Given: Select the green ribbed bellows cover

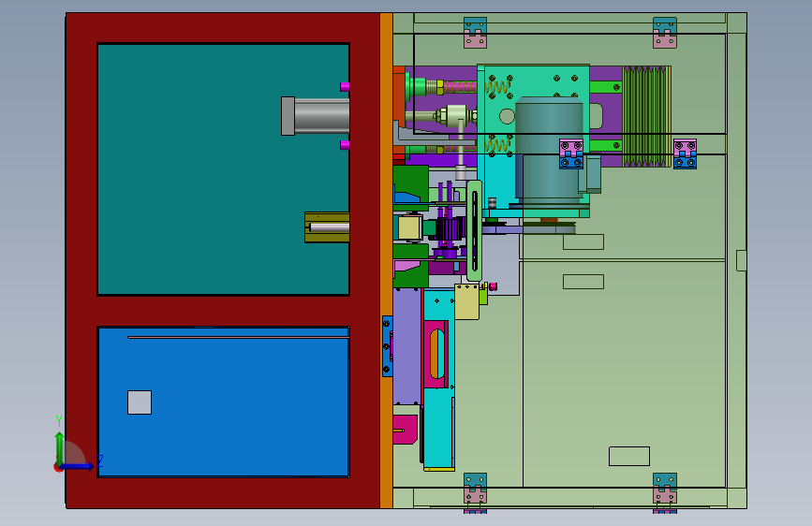Looking at the screenshot, I should (x=646, y=116).
